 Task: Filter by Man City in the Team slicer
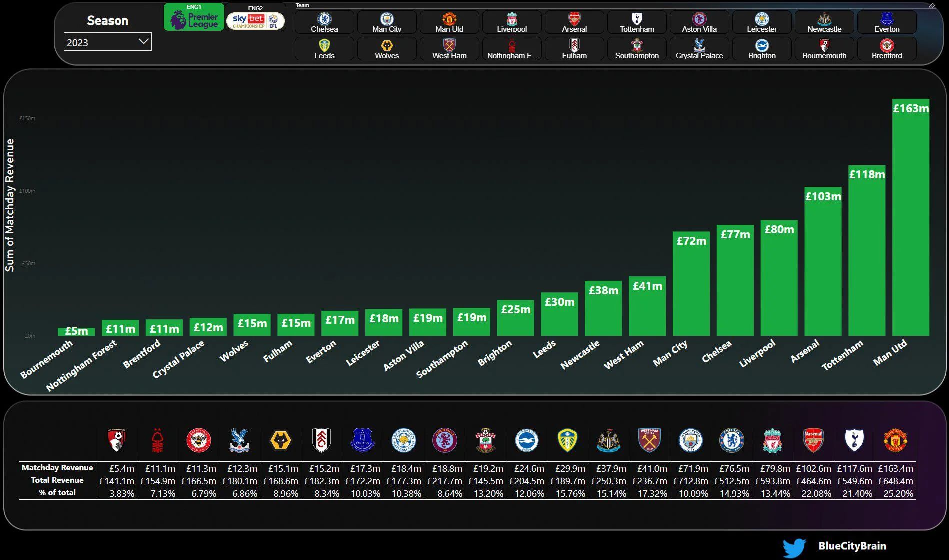(x=387, y=22)
